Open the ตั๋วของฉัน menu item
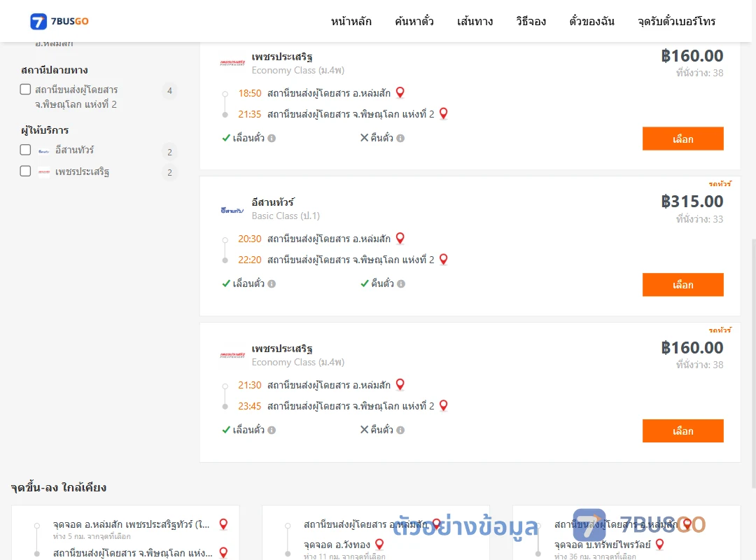 point(591,21)
